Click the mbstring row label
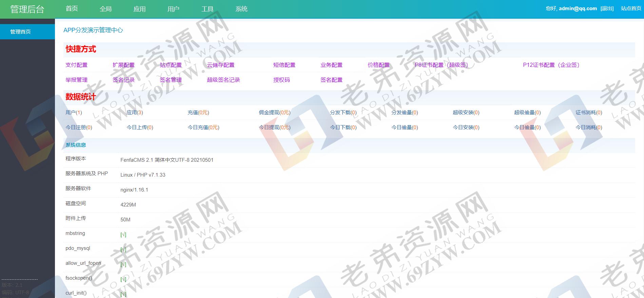Image resolution: width=644 pixels, height=298 pixels. [75, 233]
